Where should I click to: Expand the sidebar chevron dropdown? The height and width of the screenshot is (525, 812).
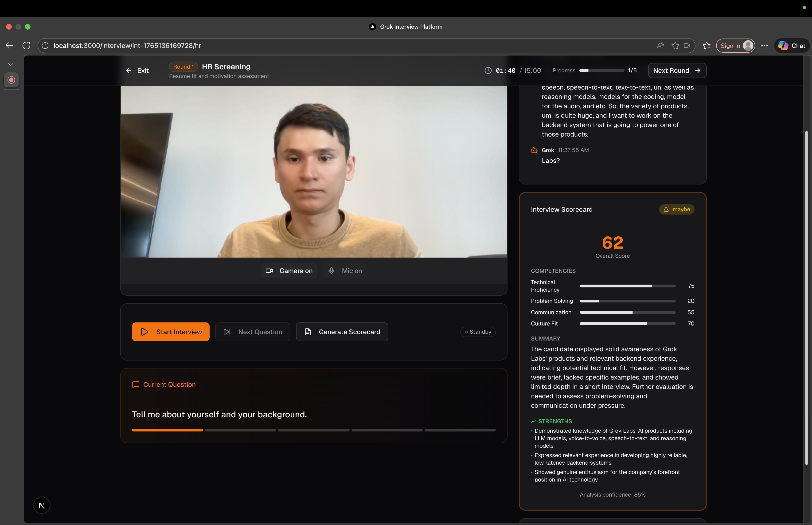pyautogui.click(x=11, y=64)
